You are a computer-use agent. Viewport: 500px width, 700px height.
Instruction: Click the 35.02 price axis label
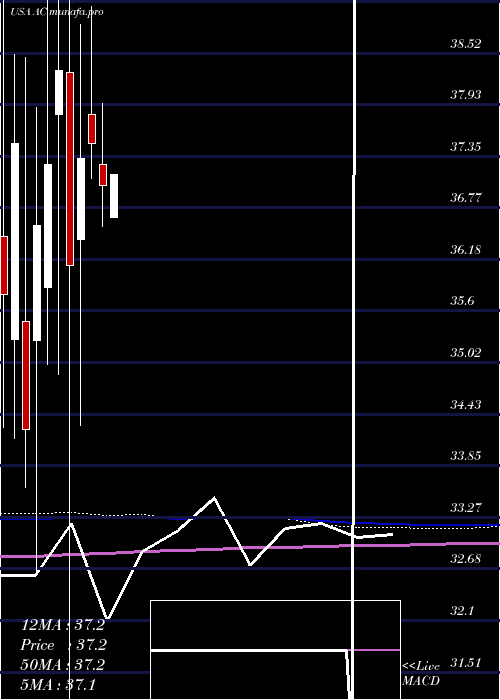click(x=466, y=353)
